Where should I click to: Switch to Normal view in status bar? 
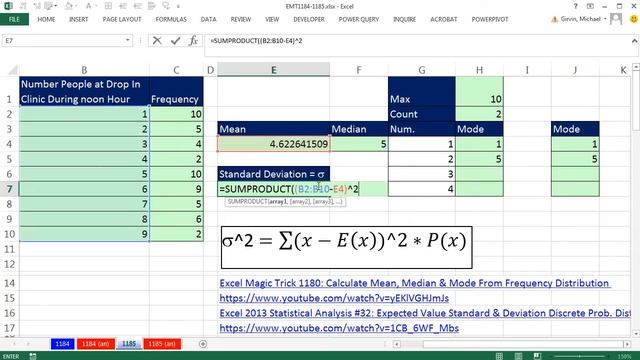[x=499, y=356]
